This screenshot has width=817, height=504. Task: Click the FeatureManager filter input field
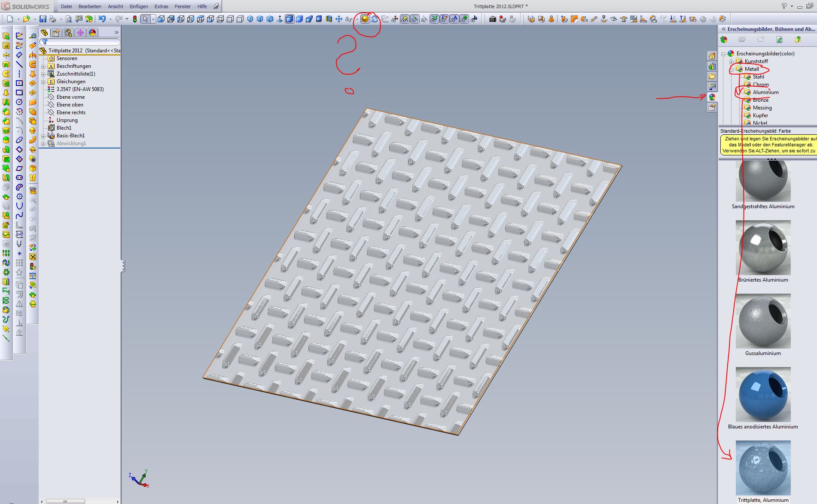80,42
